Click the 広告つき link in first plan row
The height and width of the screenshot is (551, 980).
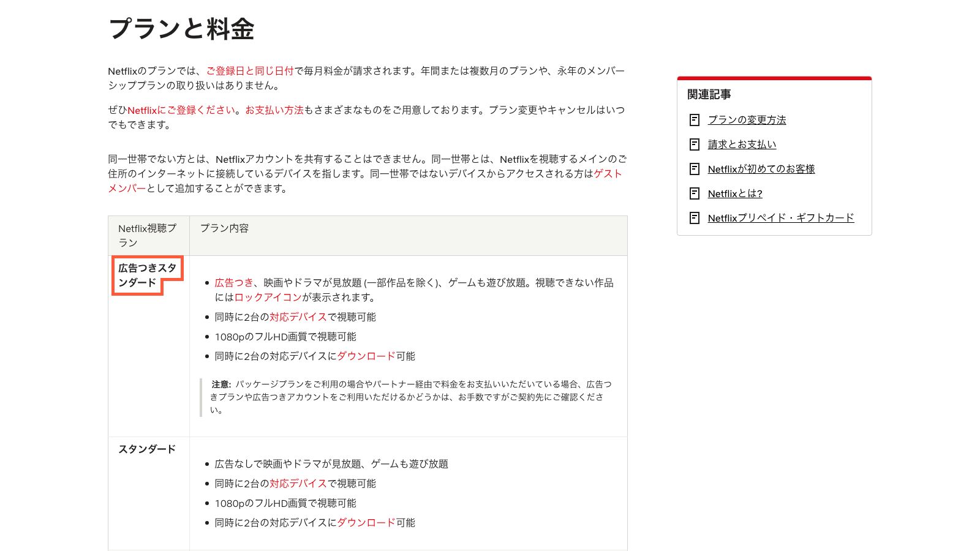pos(234,283)
